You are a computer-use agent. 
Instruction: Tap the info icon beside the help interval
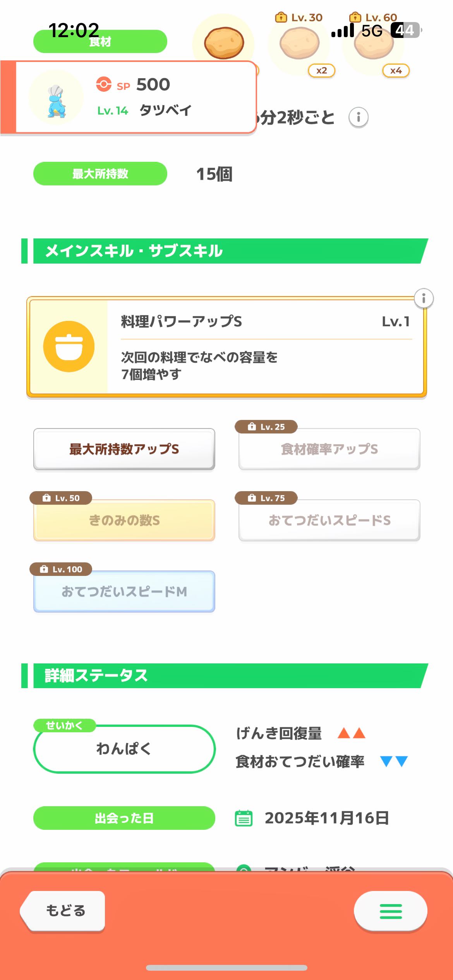358,117
